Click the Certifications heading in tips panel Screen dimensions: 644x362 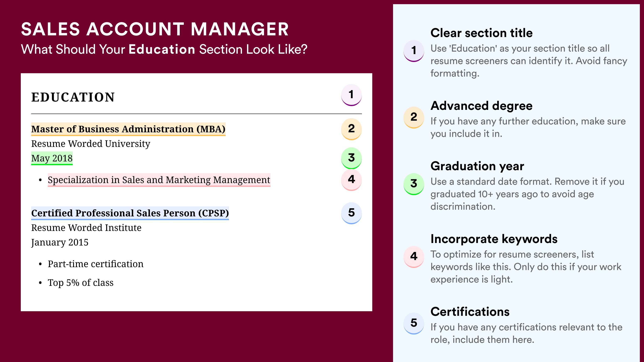470,312
